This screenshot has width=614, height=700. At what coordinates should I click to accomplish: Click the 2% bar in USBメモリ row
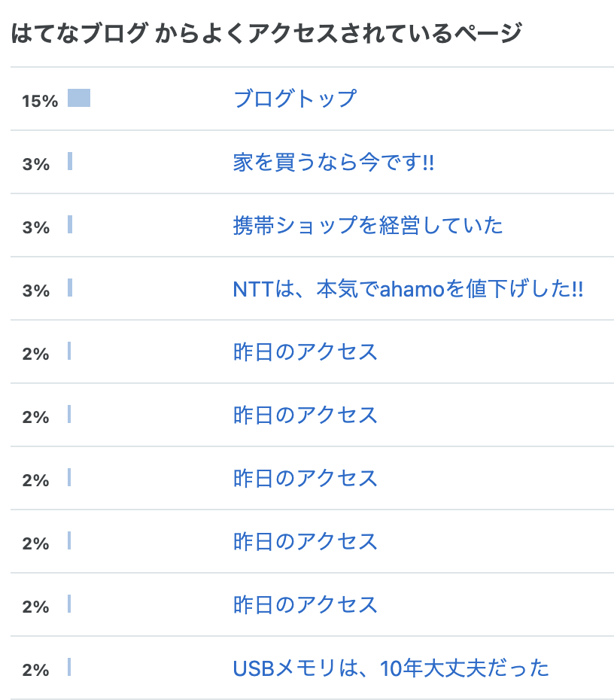[x=69, y=667]
